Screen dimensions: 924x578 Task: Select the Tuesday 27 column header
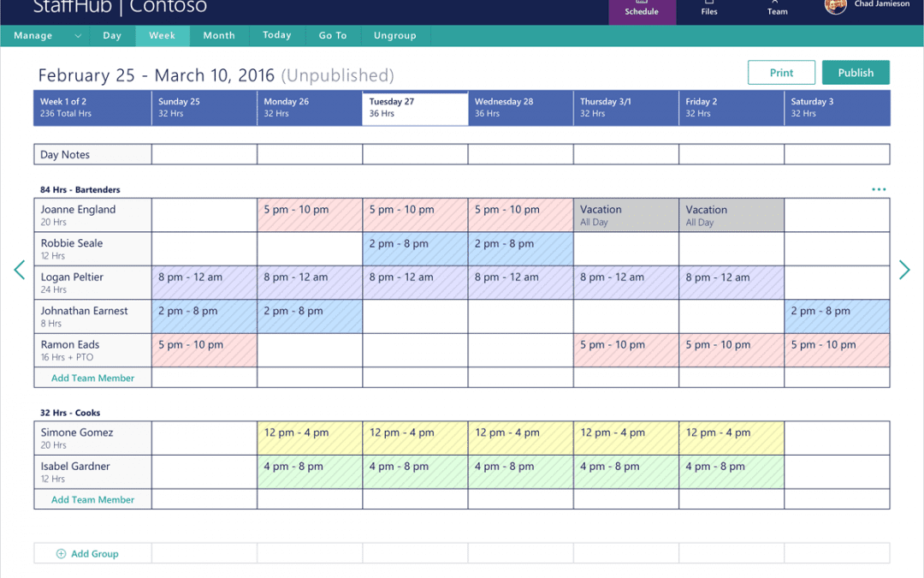[x=415, y=107]
